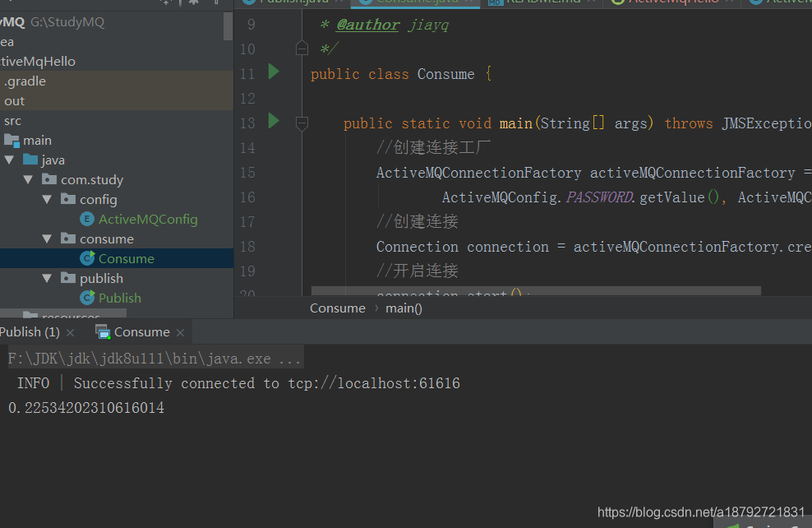The image size is (812, 528).
Task: Select the out folder
Action: [x=14, y=101]
